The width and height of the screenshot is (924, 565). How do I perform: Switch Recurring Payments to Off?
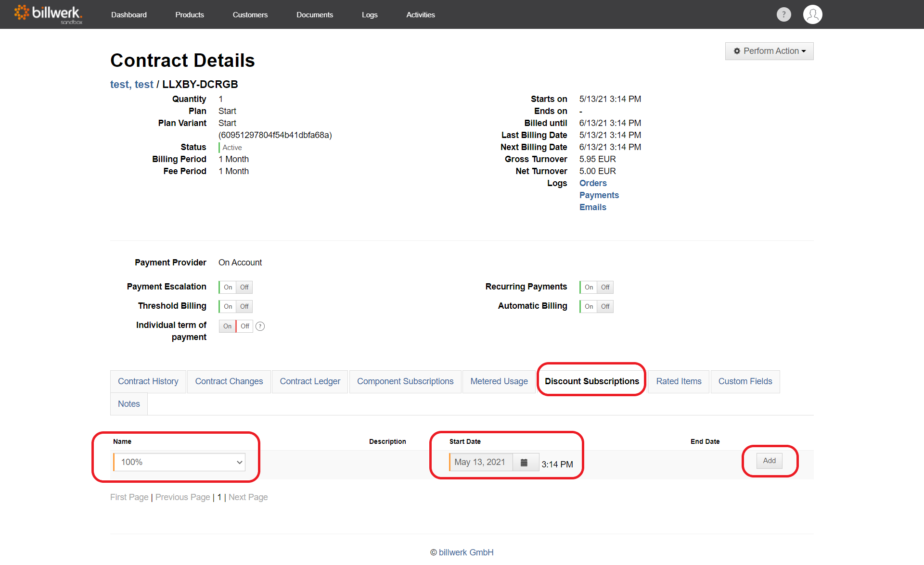click(x=605, y=287)
